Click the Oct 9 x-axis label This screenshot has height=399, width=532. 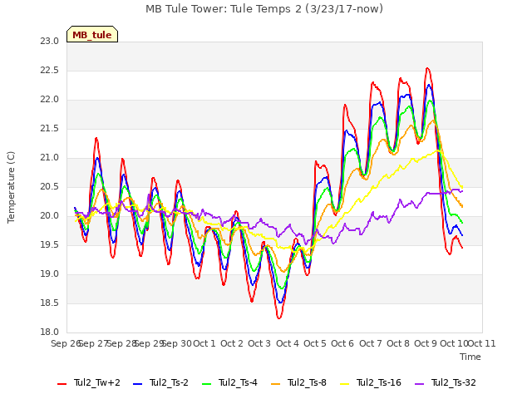pos(426,343)
